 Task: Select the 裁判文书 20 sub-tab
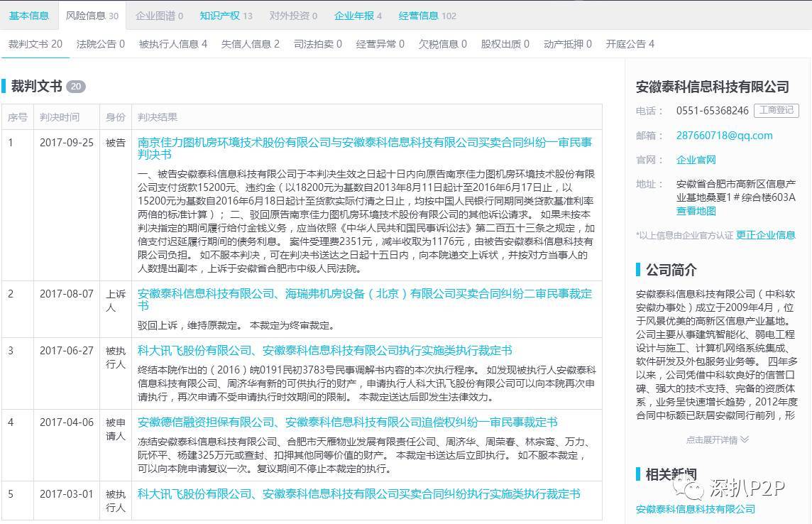[35, 44]
